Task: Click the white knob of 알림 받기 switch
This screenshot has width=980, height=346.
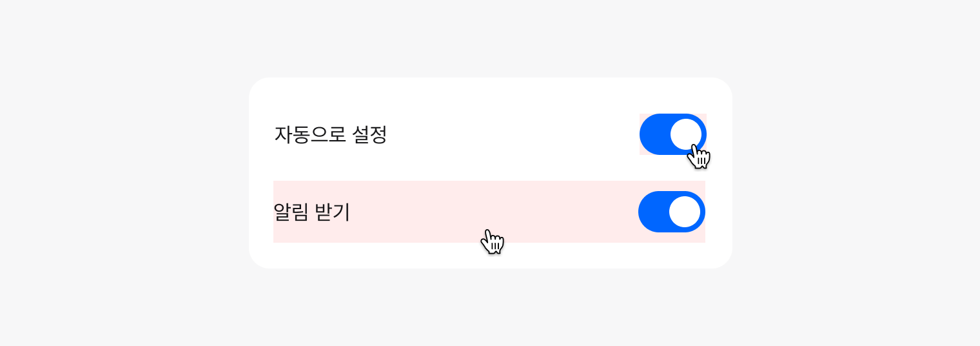Action: [685, 212]
